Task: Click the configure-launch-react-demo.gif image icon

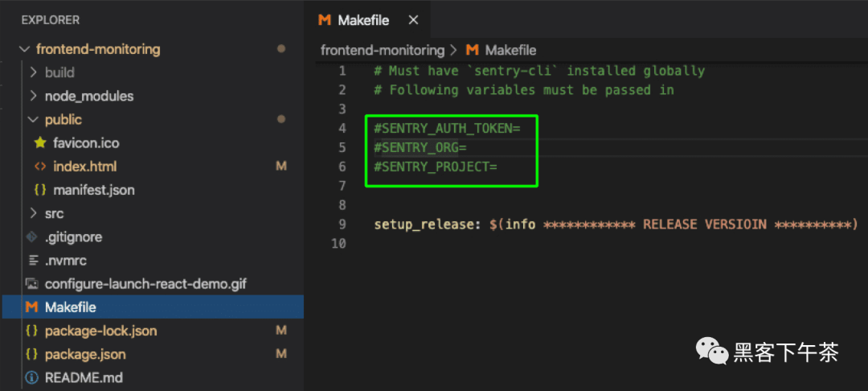Action: point(32,284)
